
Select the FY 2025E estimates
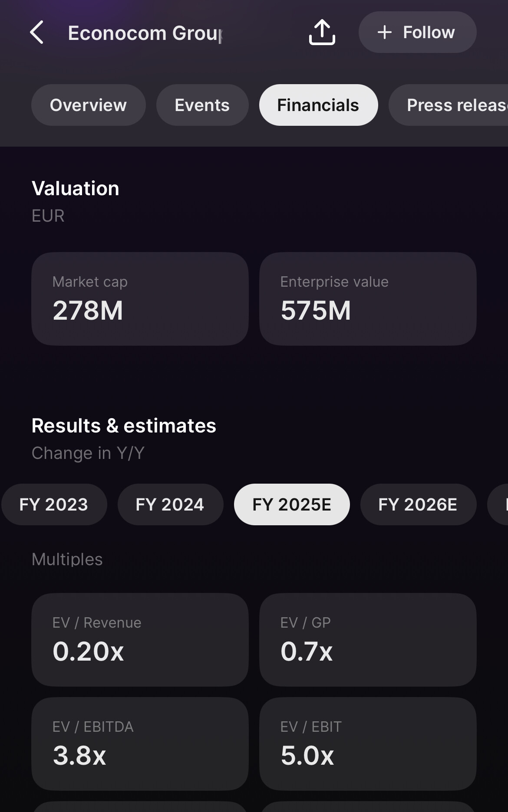tap(292, 504)
